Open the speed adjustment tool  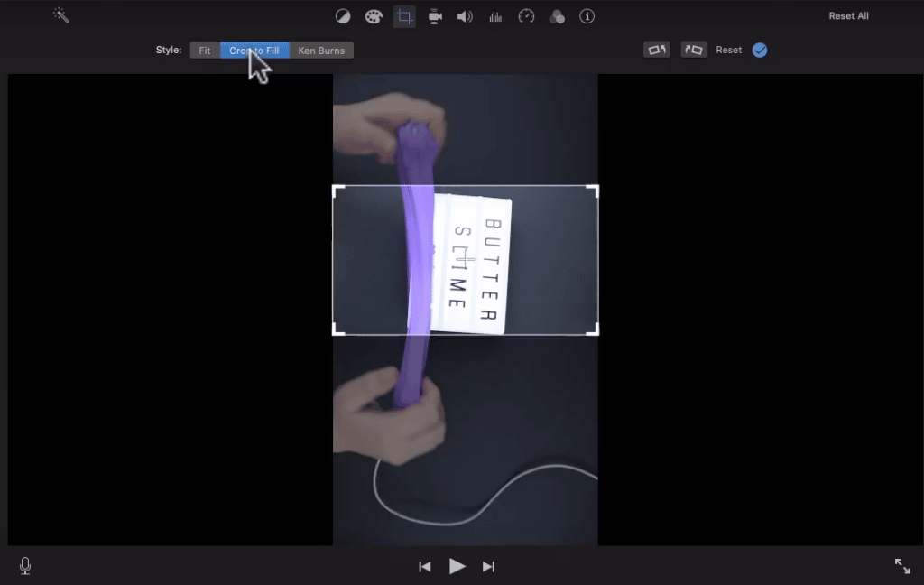click(x=527, y=16)
